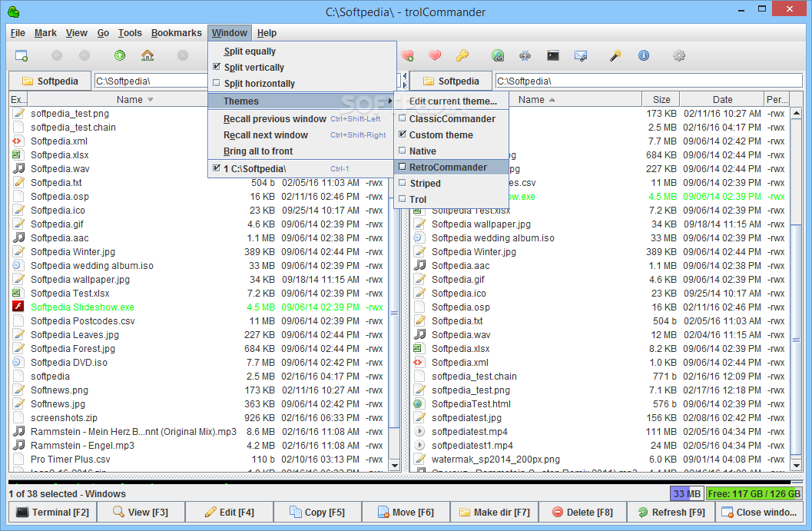Click the Flash icon beside Softpedia Slideshow.exe
The image size is (812, 531).
click(18, 307)
